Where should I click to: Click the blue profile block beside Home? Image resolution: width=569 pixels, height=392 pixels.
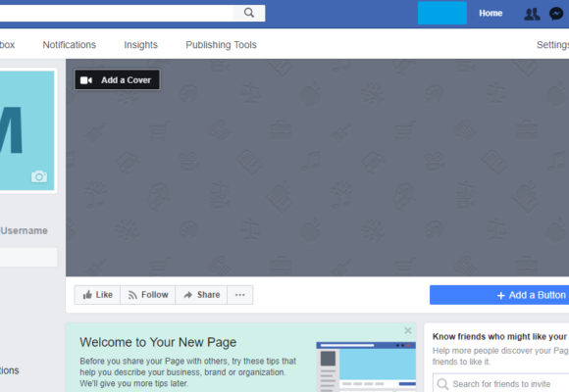point(442,13)
